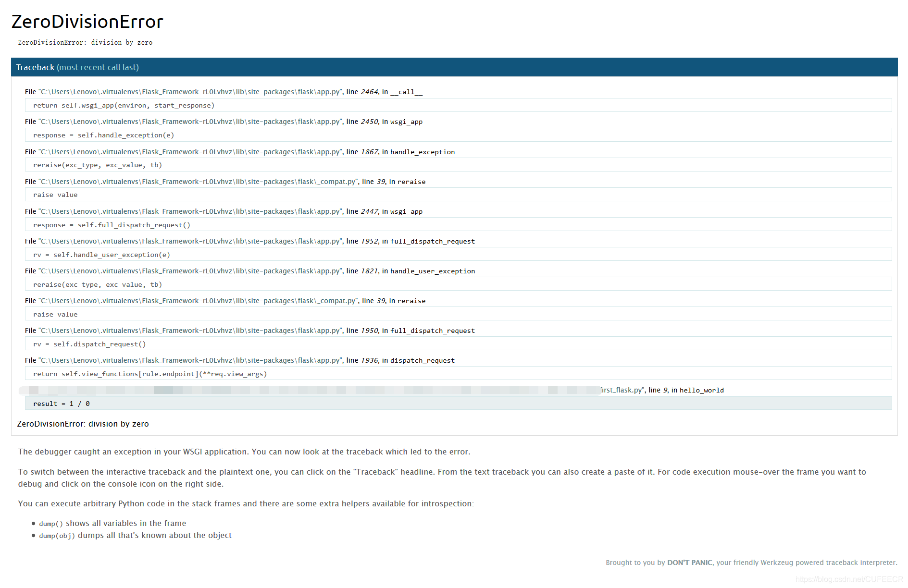Click the paragraph 'The debugger caught an exception'
This screenshot has width=908, height=588.
click(x=244, y=452)
